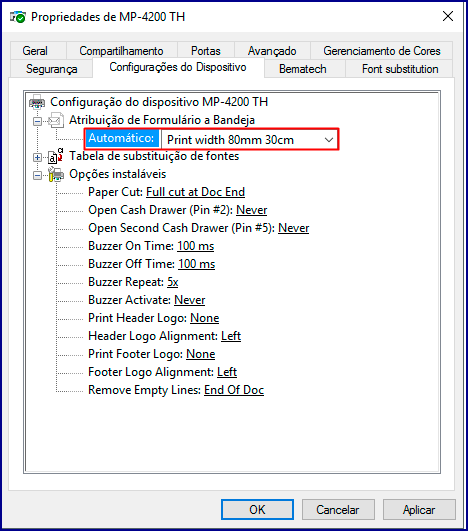Select the Automático tree item label

coord(122,138)
